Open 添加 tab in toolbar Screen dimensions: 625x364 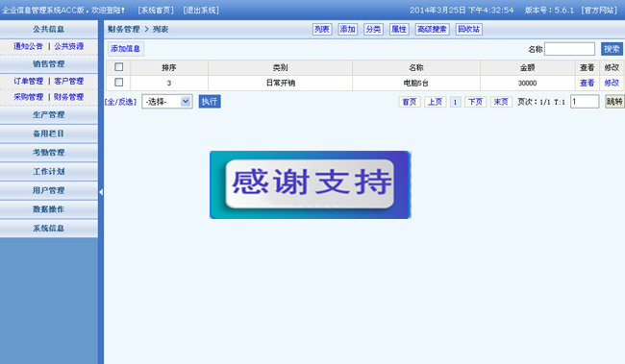click(347, 29)
